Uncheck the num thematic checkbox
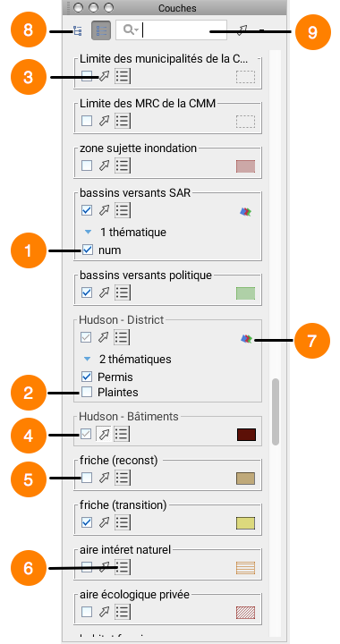Viewport: 340px width, 644px height. (87, 250)
